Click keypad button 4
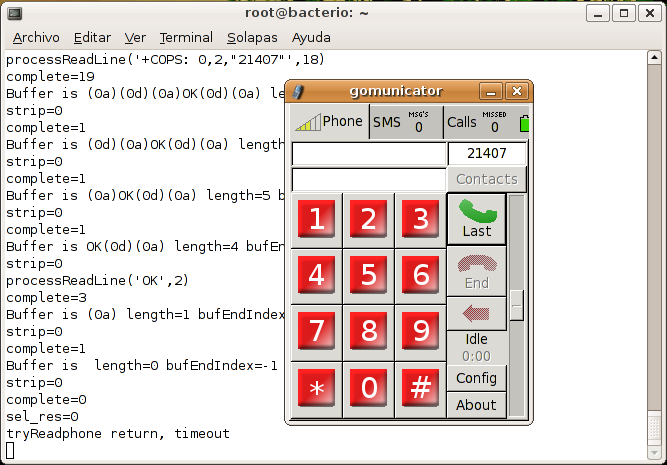667x465 pixels. pyautogui.click(x=316, y=275)
